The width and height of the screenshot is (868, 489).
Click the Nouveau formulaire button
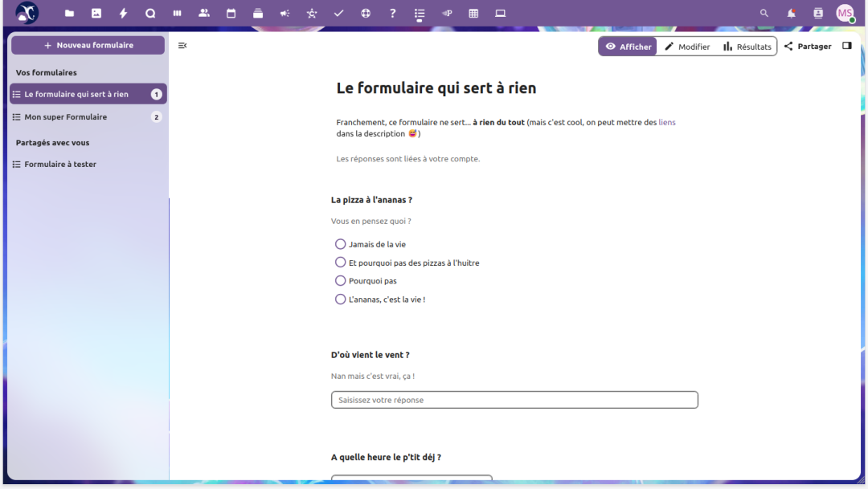tap(88, 46)
